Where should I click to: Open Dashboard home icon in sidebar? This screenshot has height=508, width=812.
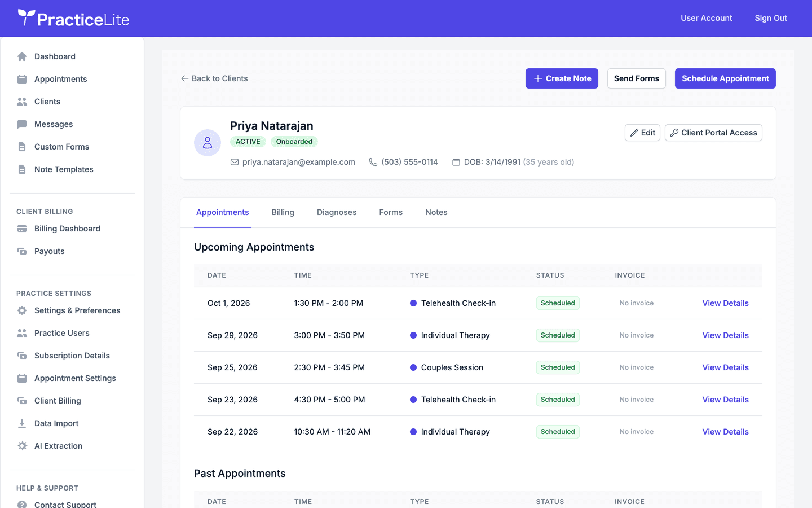(x=22, y=56)
